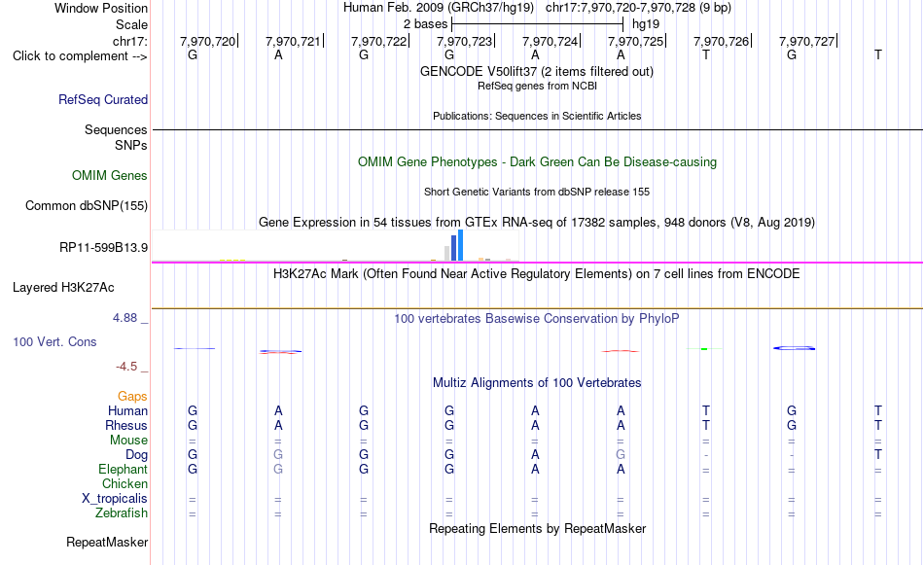Click the OMIM Gene Phenotypes green title
924x565 pixels.
538,162
